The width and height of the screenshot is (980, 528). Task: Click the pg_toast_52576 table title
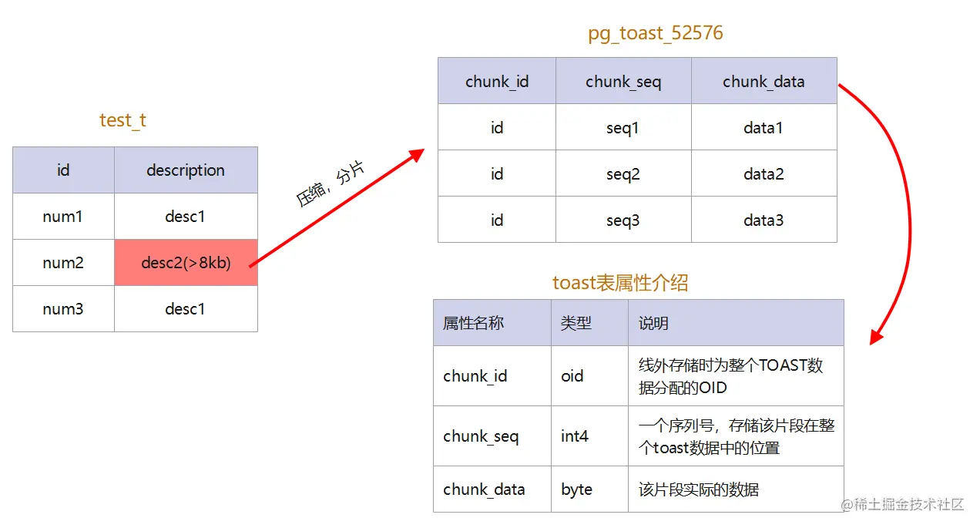[656, 33]
